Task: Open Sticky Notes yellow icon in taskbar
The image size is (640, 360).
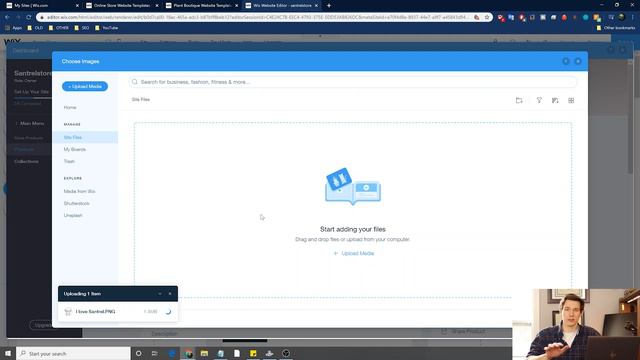Action: pyautogui.click(x=253, y=353)
